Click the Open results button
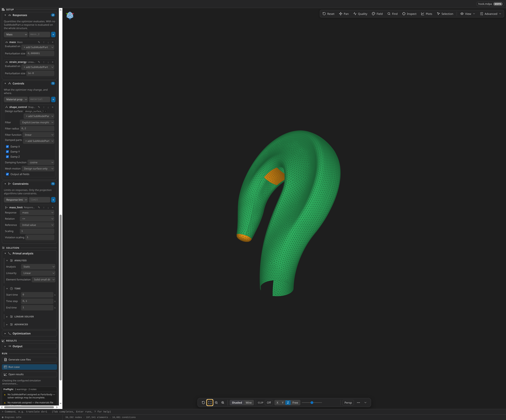This screenshot has width=506, height=420. click(x=29, y=374)
